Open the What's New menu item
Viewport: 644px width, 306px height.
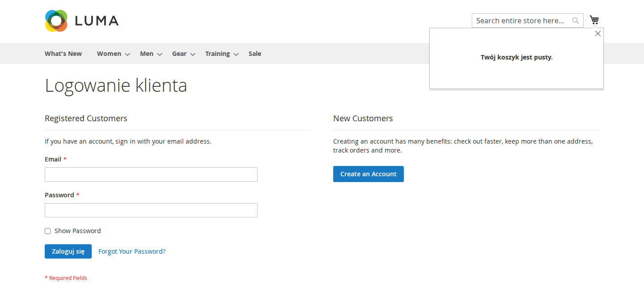tap(63, 54)
